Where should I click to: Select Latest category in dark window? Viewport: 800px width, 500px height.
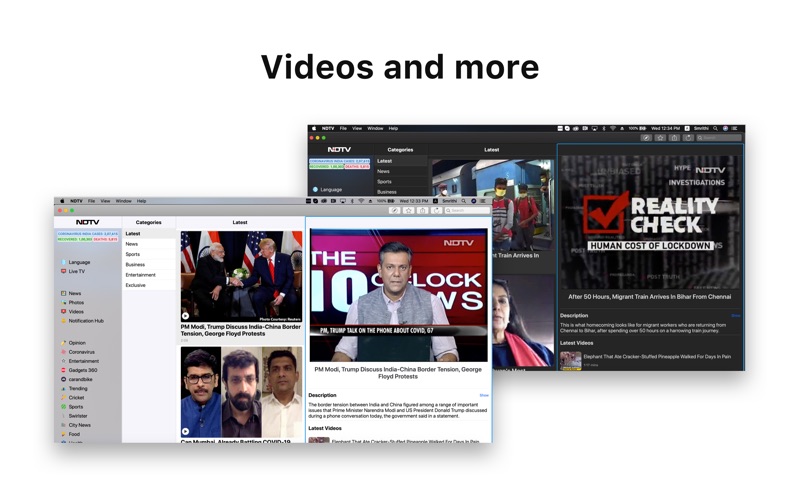pyautogui.click(x=401, y=161)
